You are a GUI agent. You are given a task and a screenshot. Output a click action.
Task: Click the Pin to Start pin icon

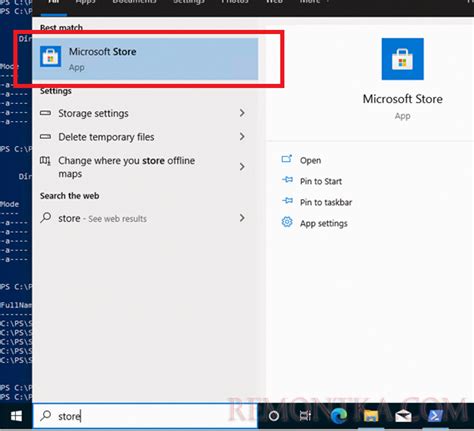[x=287, y=180]
